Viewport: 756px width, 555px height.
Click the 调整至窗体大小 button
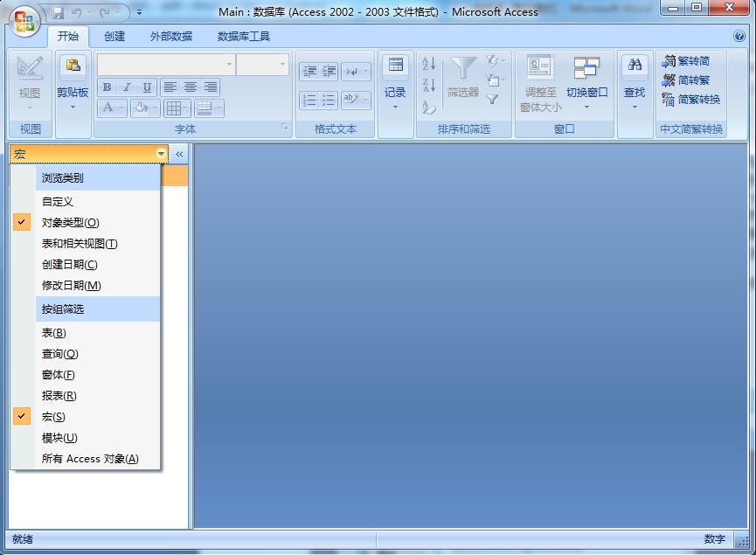point(540,84)
